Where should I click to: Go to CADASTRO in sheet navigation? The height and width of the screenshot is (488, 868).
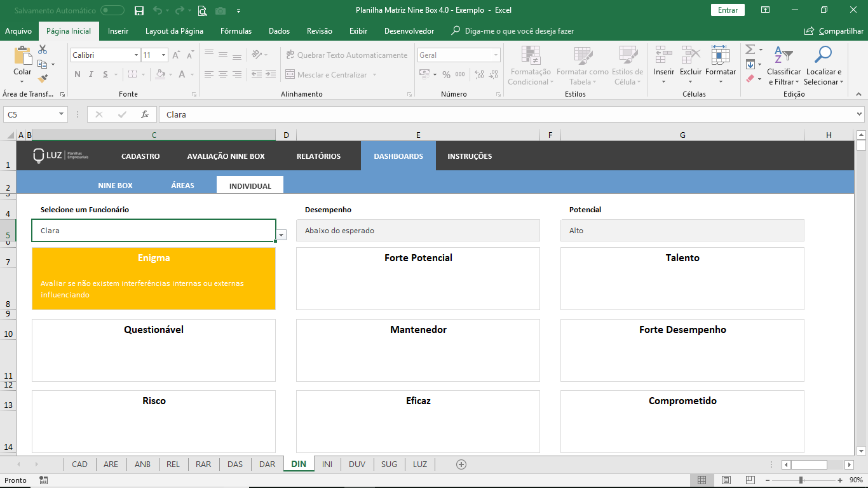click(x=140, y=156)
